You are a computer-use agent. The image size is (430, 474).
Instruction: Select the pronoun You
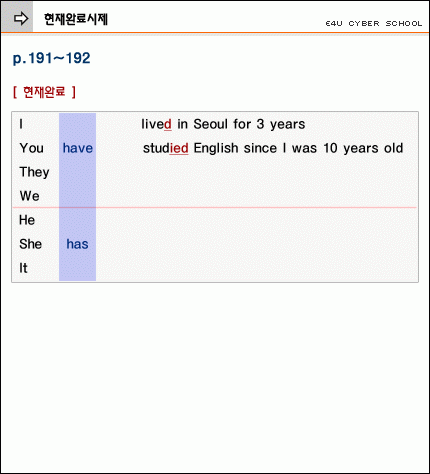[x=32, y=148]
